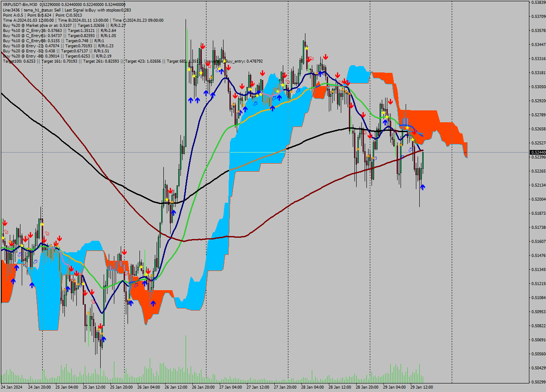Image resolution: width=546 pixels, height=392 pixels.
Task: Click the '26 Jan 12:00' time label
Action: (176, 387)
